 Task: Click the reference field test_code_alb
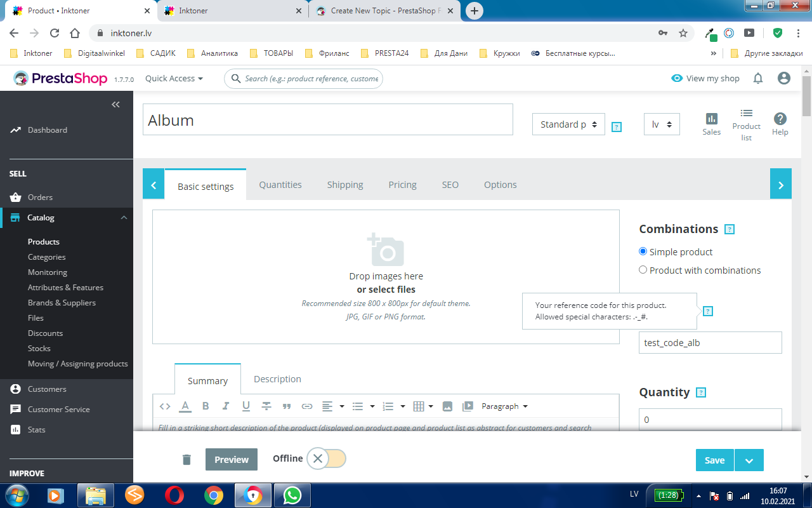click(x=710, y=343)
